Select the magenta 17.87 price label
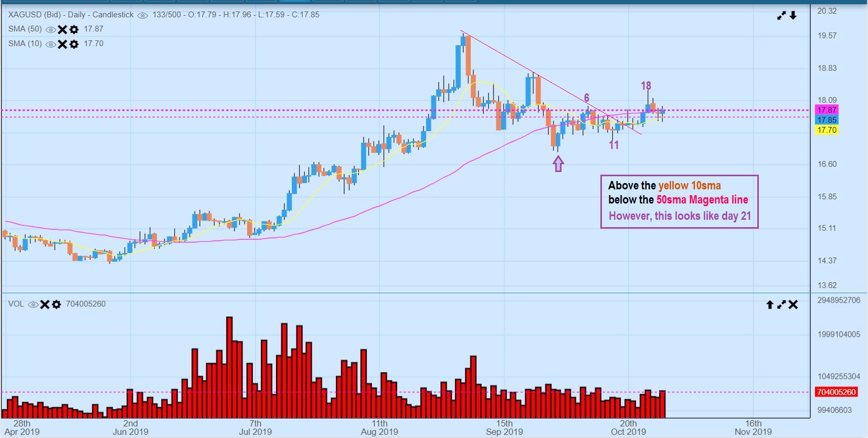The height and width of the screenshot is (438, 868). [x=827, y=110]
